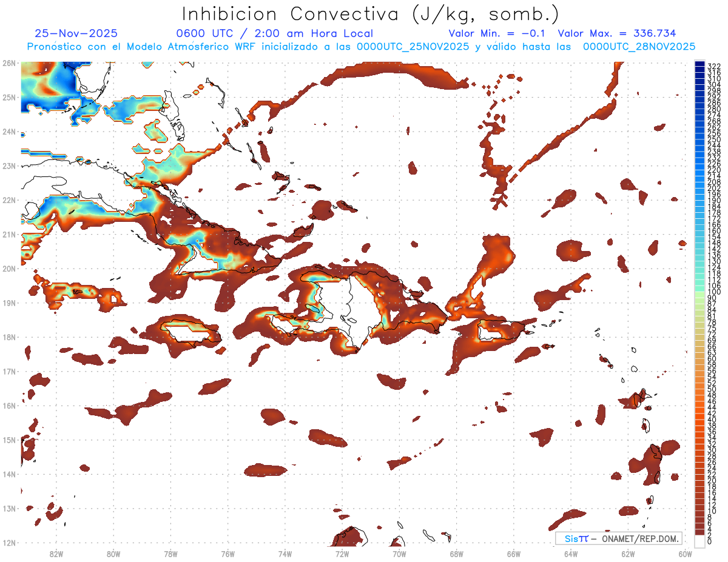728x562 pixels.
Task: Select the '68W' longitude label
Action: coord(456,554)
